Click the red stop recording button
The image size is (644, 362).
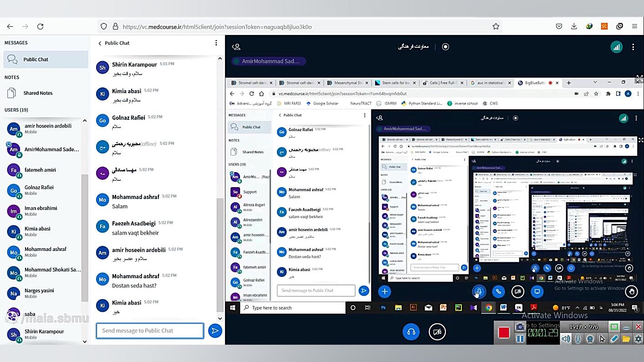coord(503,333)
